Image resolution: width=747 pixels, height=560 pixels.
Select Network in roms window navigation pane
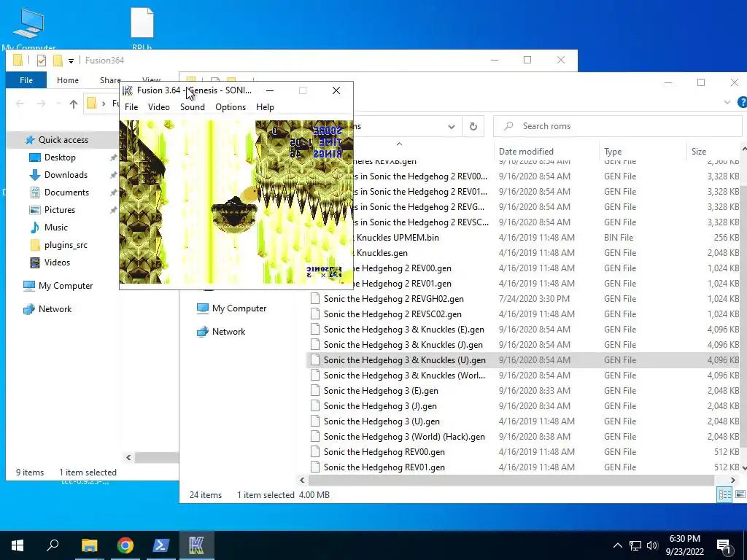coord(228,332)
